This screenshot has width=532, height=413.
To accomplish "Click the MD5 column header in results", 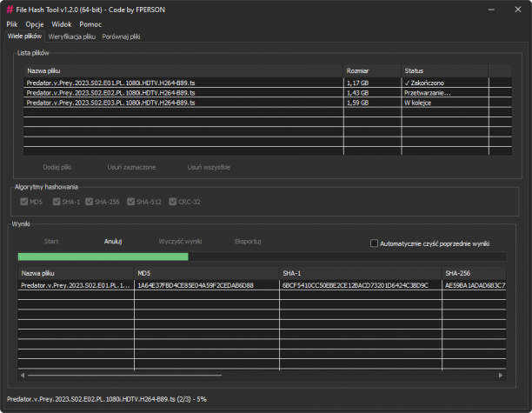I will point(207,273).
